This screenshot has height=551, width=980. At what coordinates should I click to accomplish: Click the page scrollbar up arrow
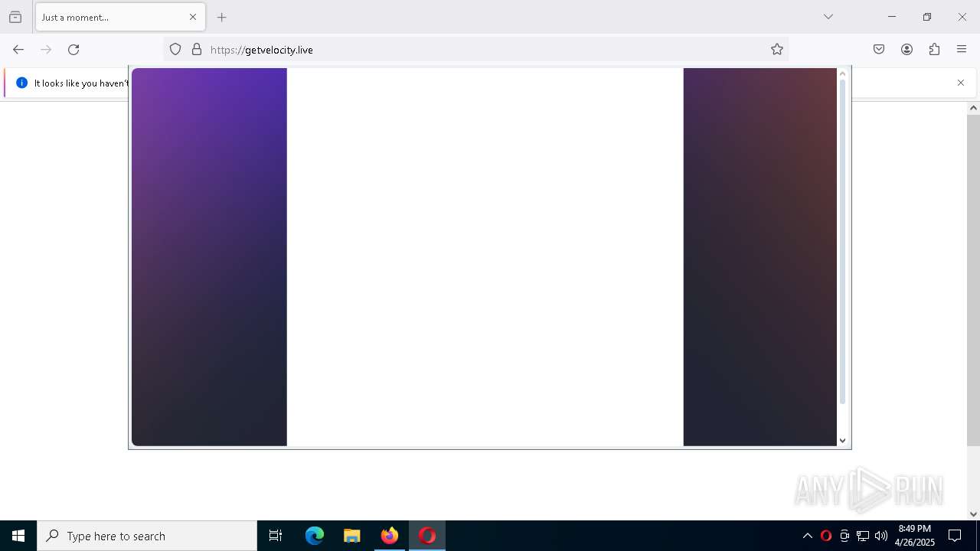[973, 108]
